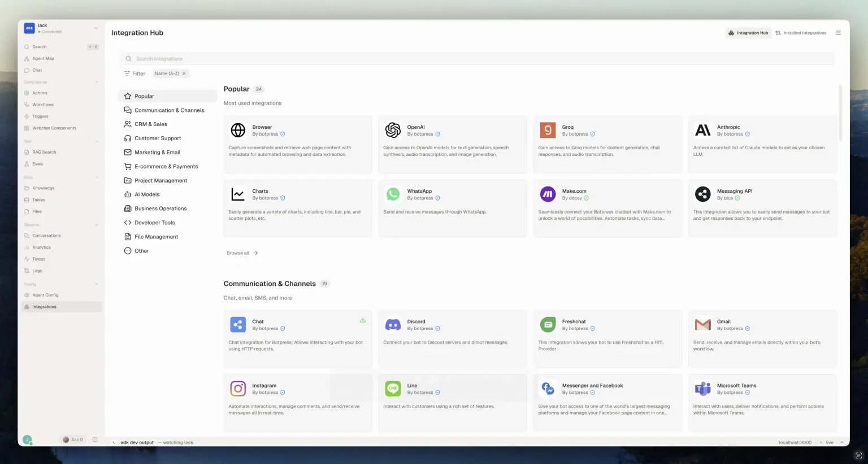This screenshot has height=464, width=868.
Task: Click the install icon on the Chat card
Action: point(363,320)
